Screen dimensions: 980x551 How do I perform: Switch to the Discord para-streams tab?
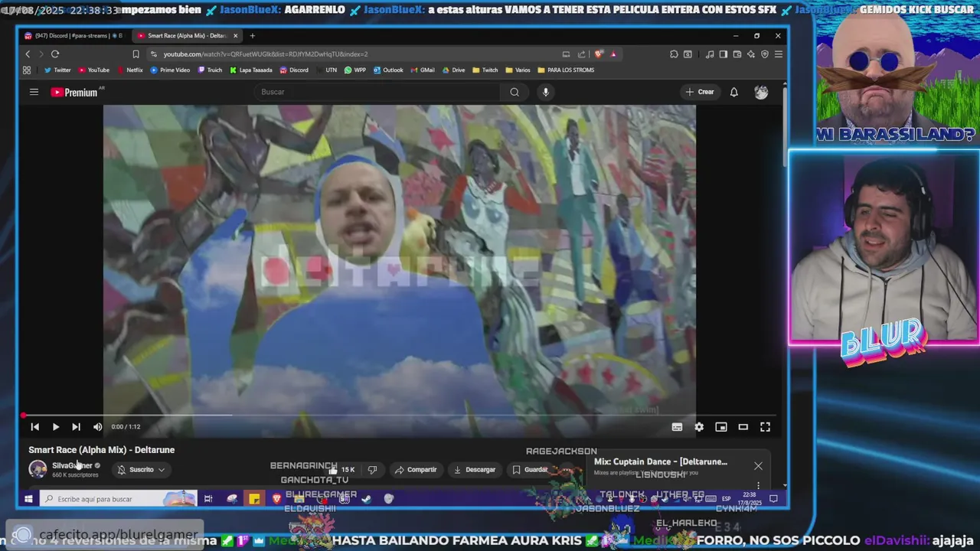click(x=73, y=36)
